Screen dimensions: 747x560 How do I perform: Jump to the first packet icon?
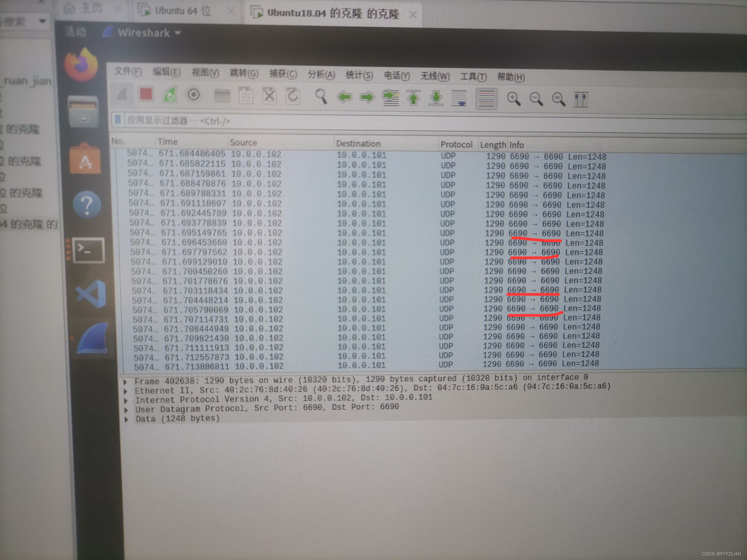tap(414, 98)
